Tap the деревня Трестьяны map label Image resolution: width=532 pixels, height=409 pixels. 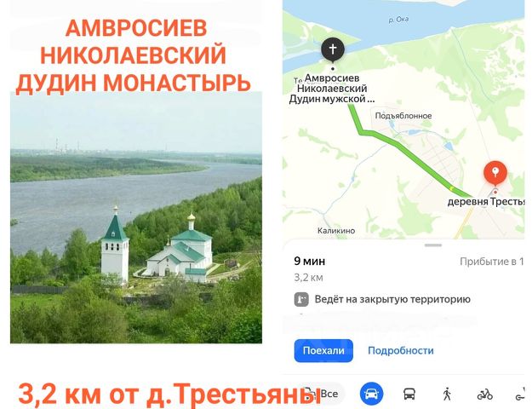pos(486,202)
